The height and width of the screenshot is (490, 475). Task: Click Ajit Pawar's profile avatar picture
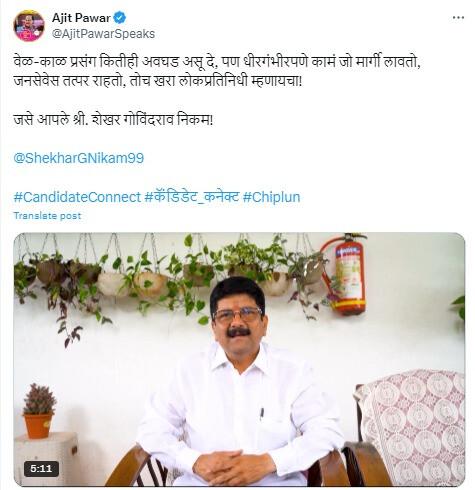29,26
